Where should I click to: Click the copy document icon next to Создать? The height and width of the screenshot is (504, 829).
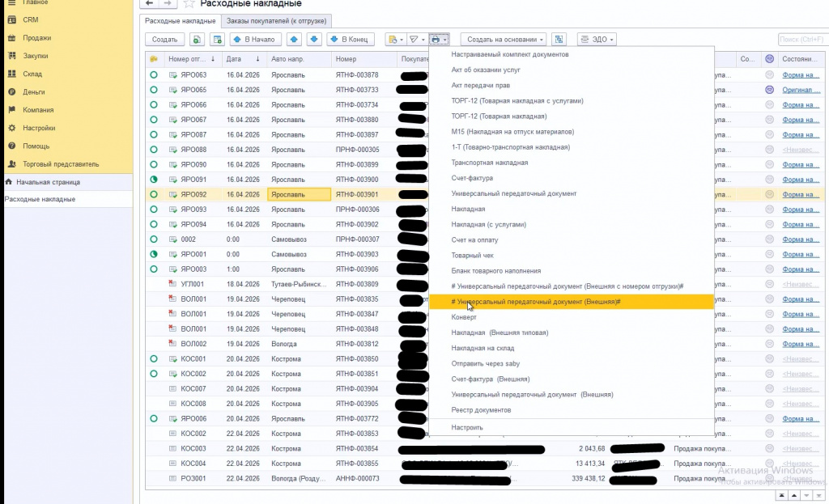pos(197,39)
